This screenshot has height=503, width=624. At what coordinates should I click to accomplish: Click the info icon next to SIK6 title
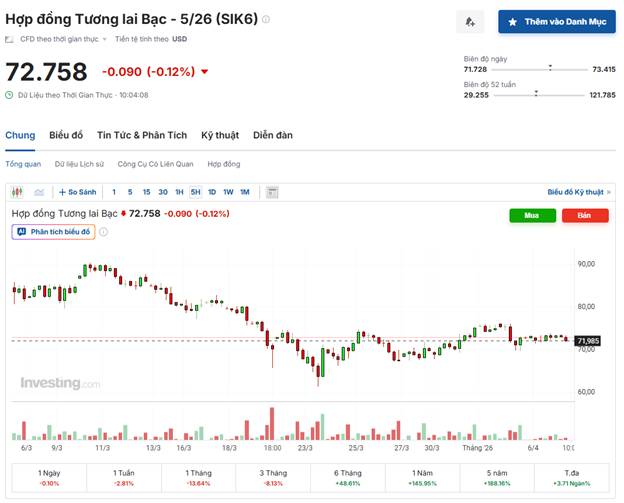tap(266, 19)
